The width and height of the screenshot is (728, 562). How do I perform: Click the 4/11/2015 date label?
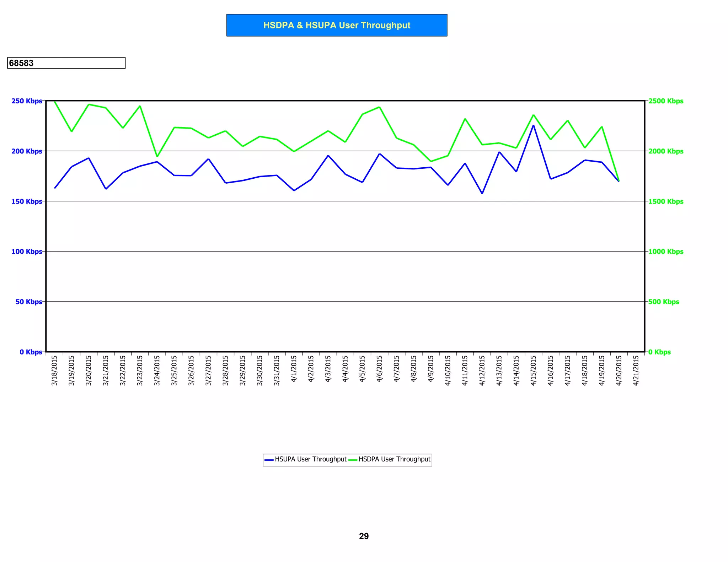[x=465, y=371]
